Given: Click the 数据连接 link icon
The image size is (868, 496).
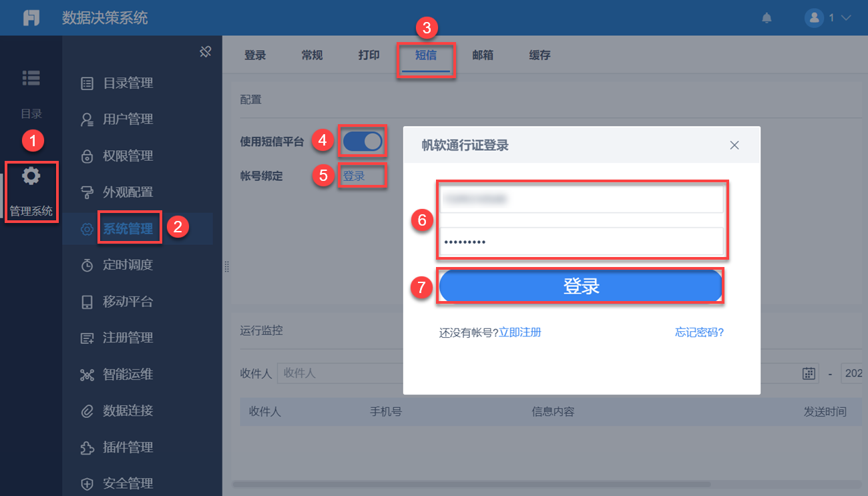Looking at the screenshot, I should click(x=87, y=411).
